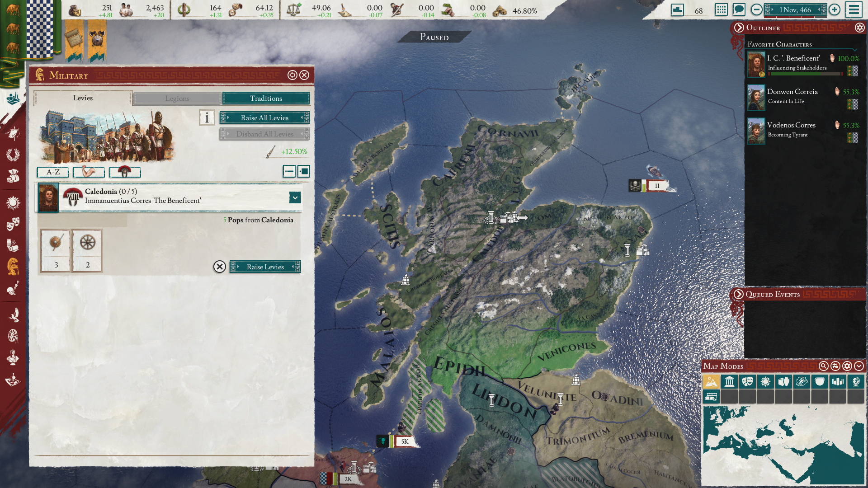Open the culture masks icon in left sidebar
The height and width of the screenshot is (488, 868).
(13, 224)
